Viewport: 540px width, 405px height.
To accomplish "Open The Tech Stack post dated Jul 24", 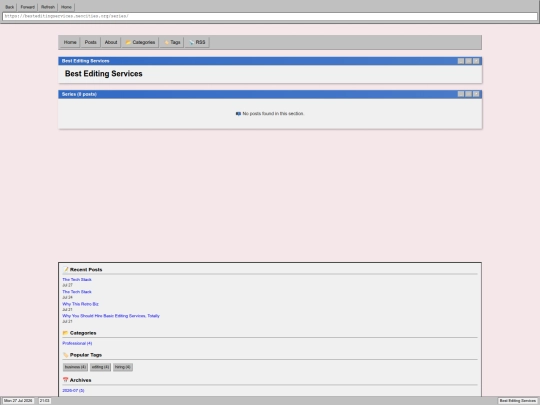I will tap(77, 292).
